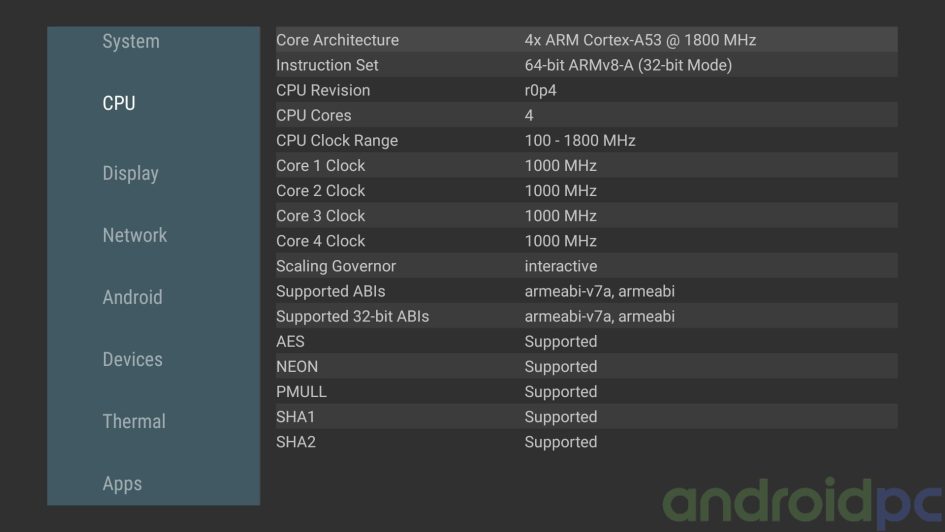The image size is (945, 532).
Task: Click the Core 1 Clock row
Action: click(586, 165)
